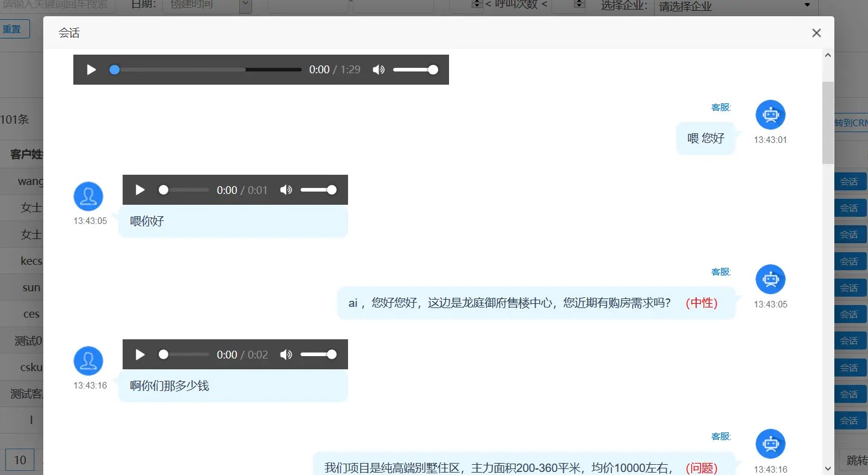This screenshot has height=475, width=868.
Task: Open 会话 button in the wang row
Action: tap(849, 181)
